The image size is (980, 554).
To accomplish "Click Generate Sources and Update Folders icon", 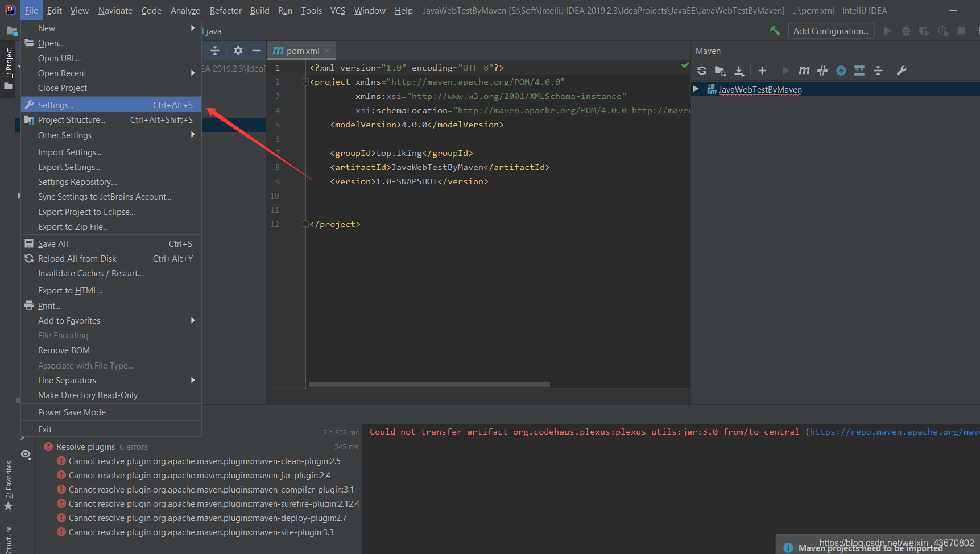I will [x=720, y=71].
